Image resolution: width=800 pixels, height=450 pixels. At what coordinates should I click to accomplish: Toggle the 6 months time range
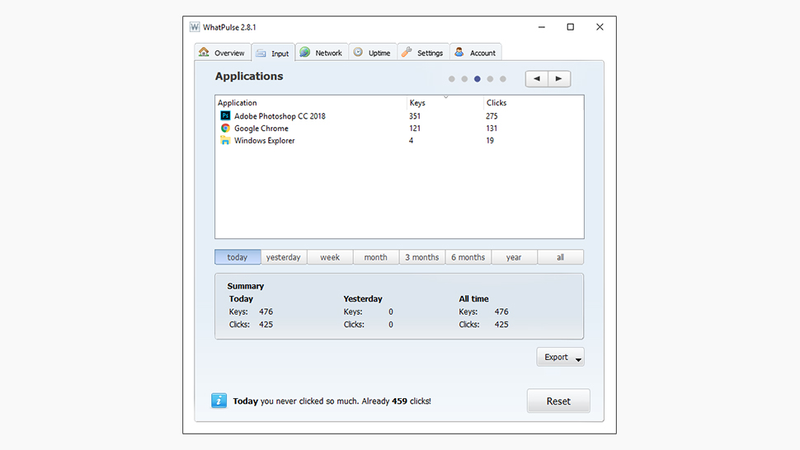468,257
